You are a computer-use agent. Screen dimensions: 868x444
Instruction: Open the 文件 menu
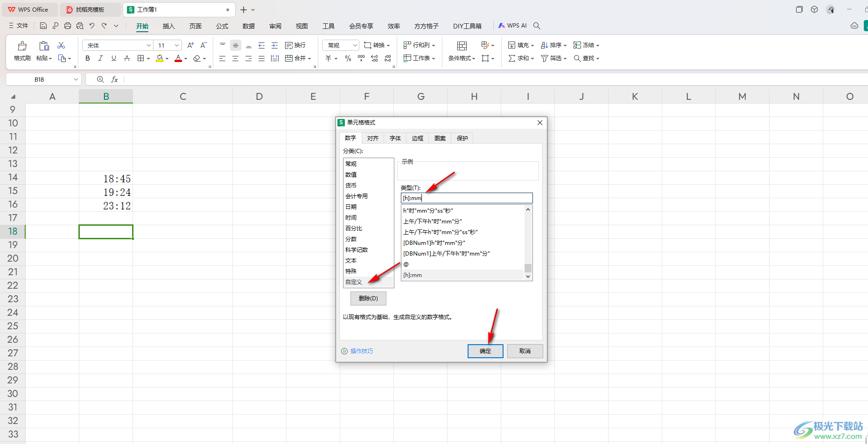(x=19, y=26)
